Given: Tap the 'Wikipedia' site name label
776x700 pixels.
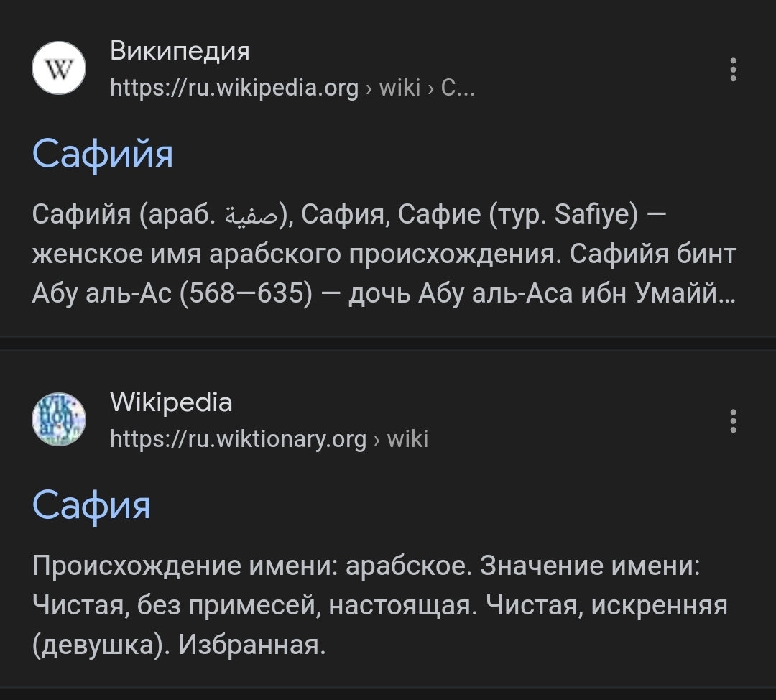Looking at the screenshot, I should (x=171, y=402).
